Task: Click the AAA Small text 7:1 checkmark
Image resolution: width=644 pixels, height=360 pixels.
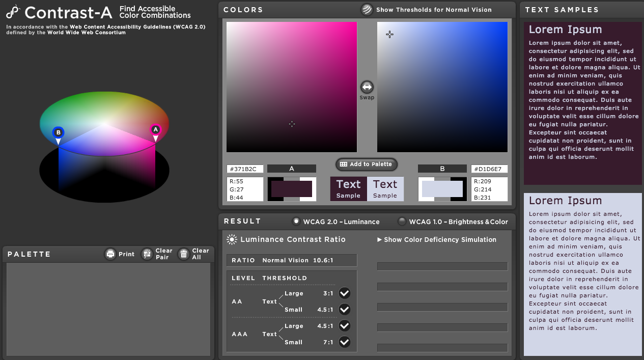Action: point(345,342)
